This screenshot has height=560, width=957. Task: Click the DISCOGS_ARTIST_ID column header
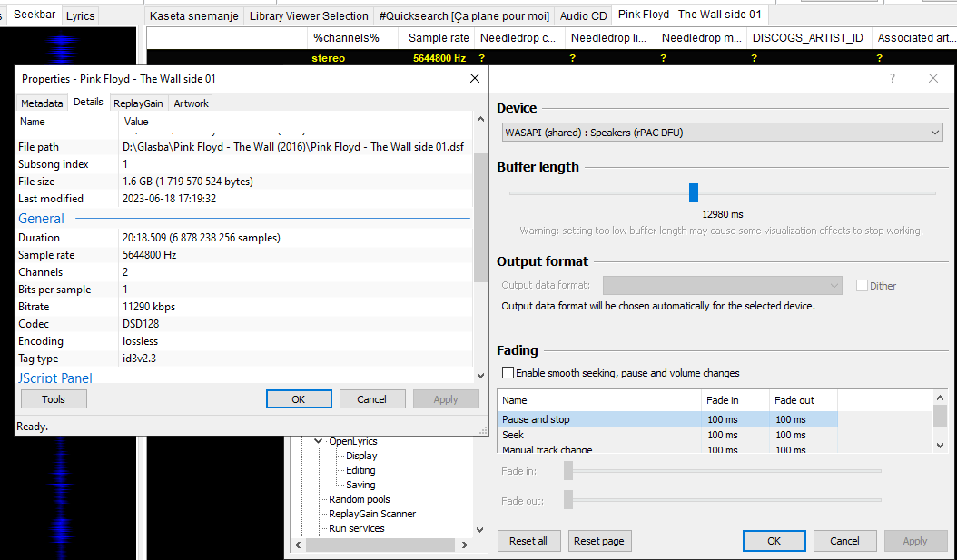click(x=808, y=38)
